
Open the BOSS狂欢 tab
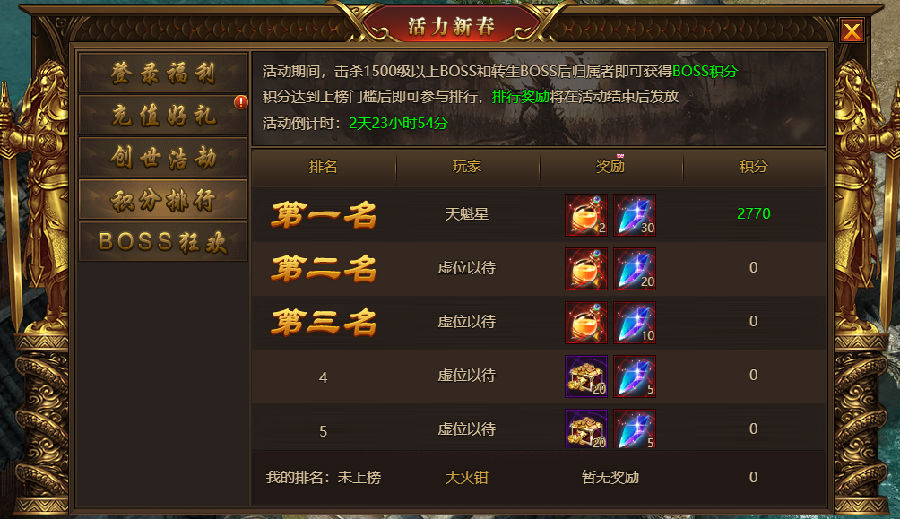tap(163, 242)
